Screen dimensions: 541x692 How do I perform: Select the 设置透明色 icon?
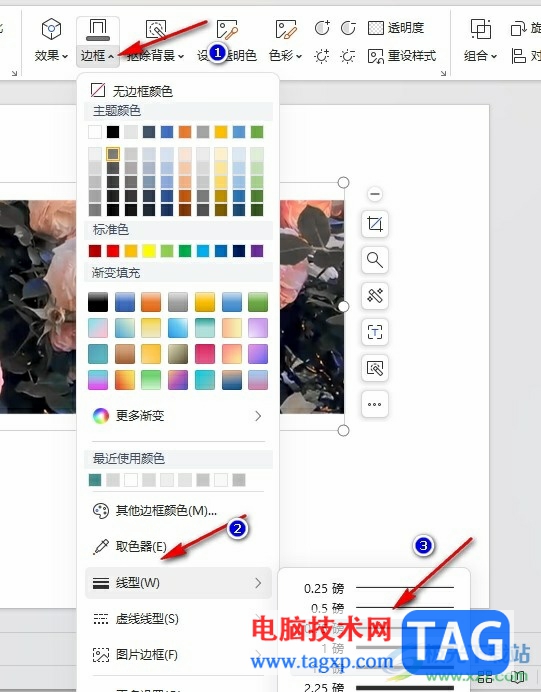tap(227, 30)
